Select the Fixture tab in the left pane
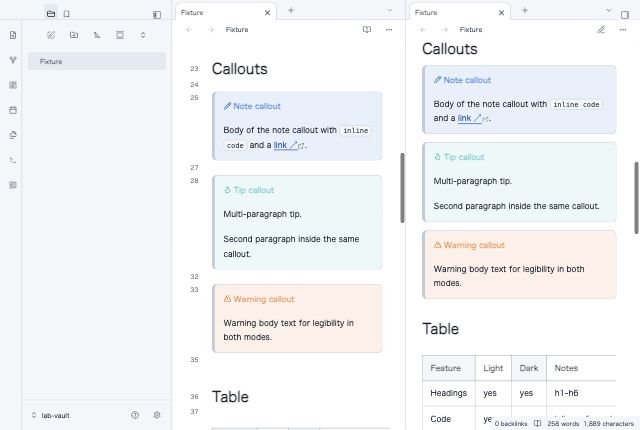 [x=226, y=13]
